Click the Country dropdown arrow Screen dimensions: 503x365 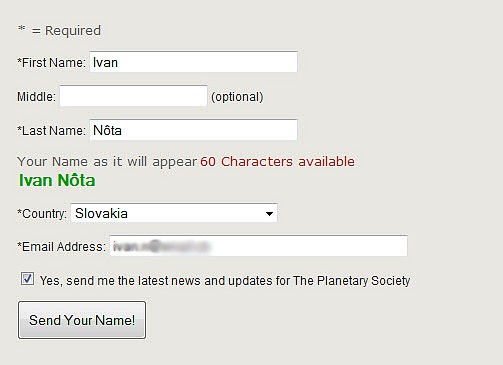[x=269, y=214]
